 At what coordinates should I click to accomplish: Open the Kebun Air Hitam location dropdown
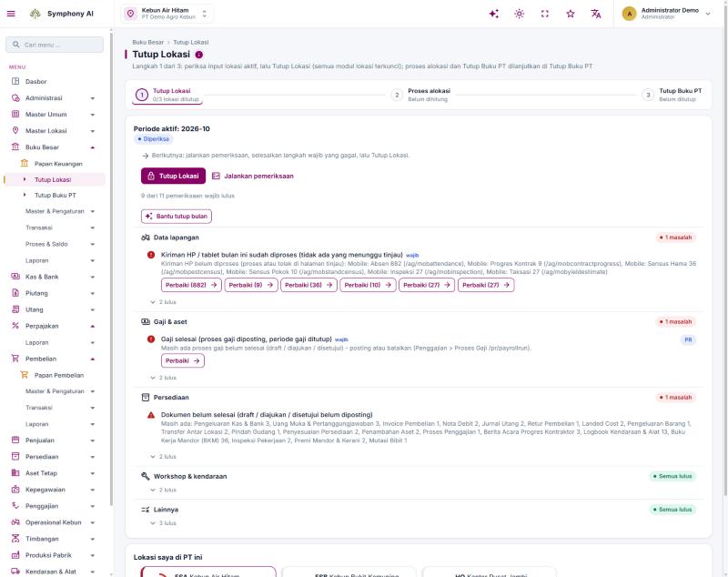point(167,14)
